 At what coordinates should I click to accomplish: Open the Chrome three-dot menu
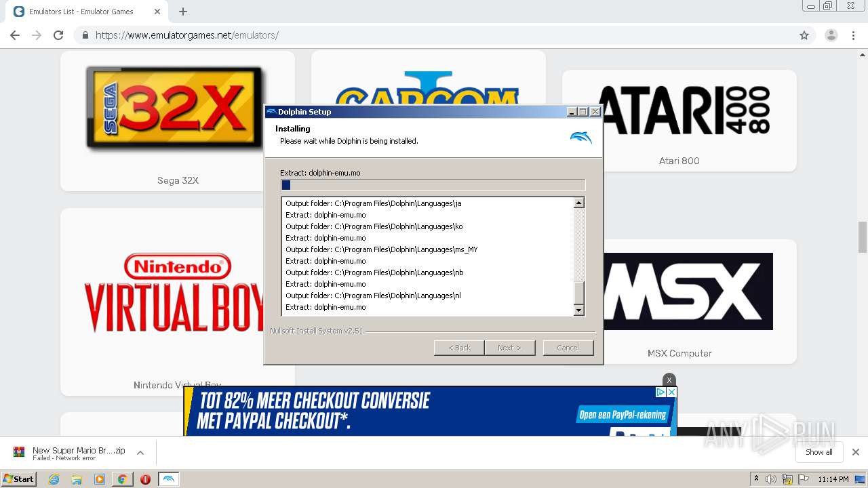(x=854, y=35)
